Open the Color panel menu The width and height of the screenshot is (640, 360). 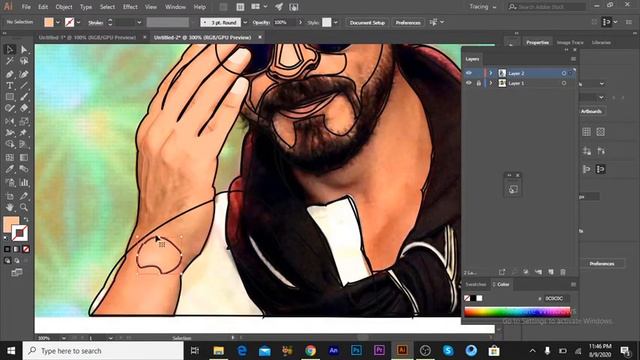(573, 284)
